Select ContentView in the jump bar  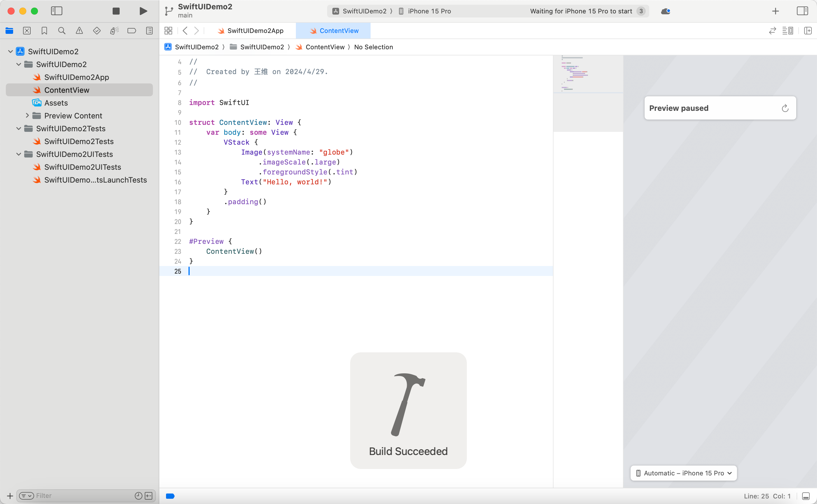click(320, 47)
